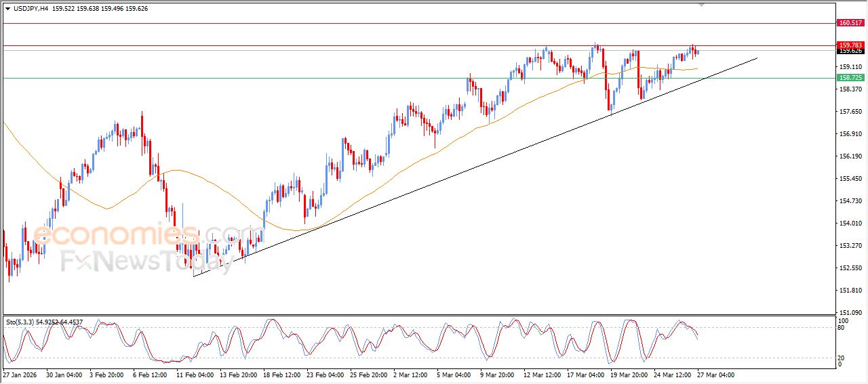Click the 27 Mar 04:00 time label
Viewport: 868px width, 384px height.
[716, 375]
